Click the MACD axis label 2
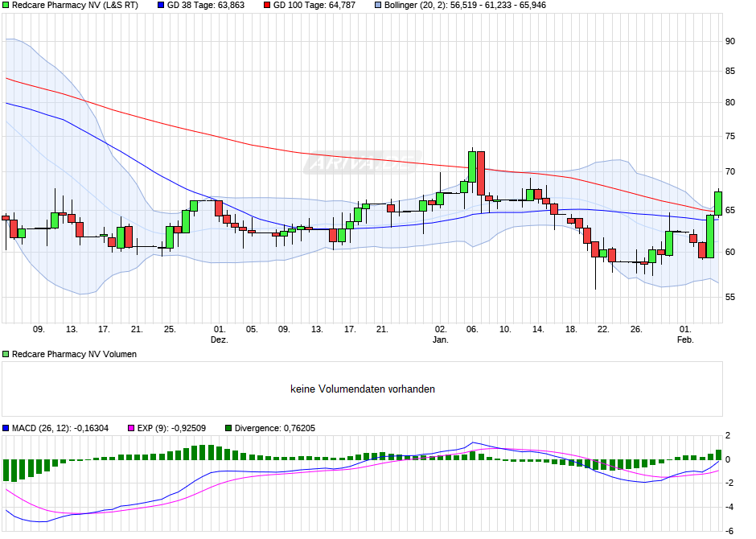Screen dimensions: 756x539 [728, 436]
